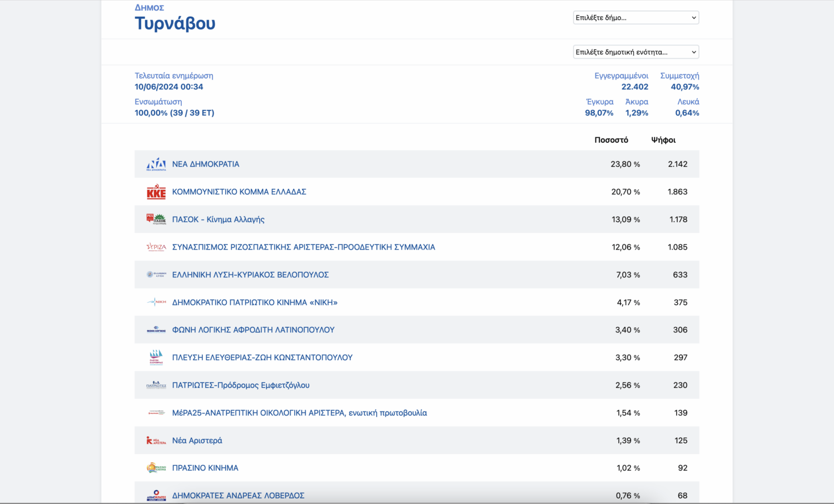Click the integration value '100,00% (39 / 39 ET)'
834x504 pixels.
click(175, 113)
